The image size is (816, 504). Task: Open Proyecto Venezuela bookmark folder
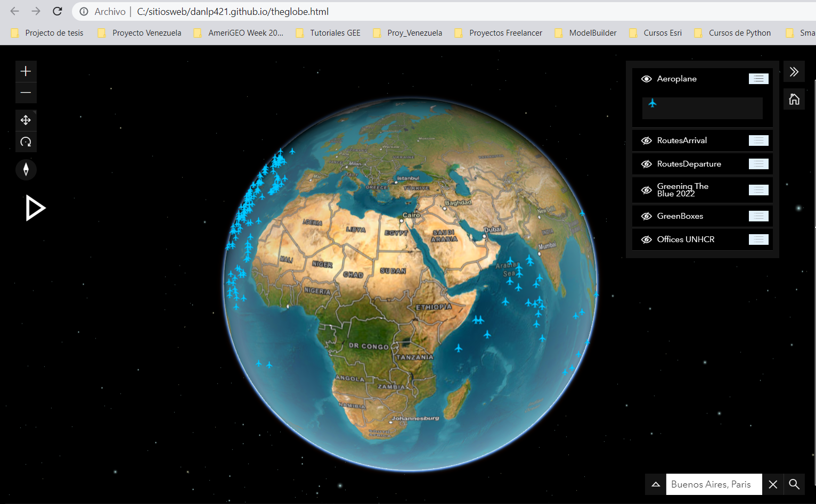[140, 33]
